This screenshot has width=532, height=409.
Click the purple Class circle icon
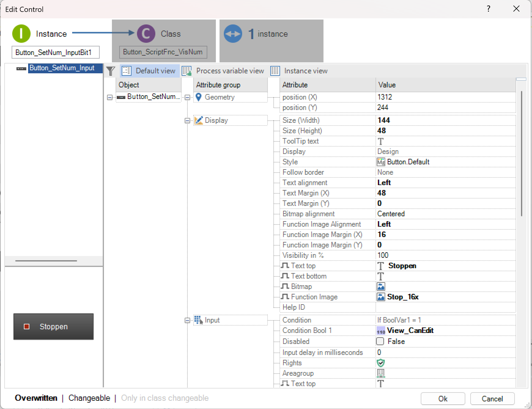(146, 34)
